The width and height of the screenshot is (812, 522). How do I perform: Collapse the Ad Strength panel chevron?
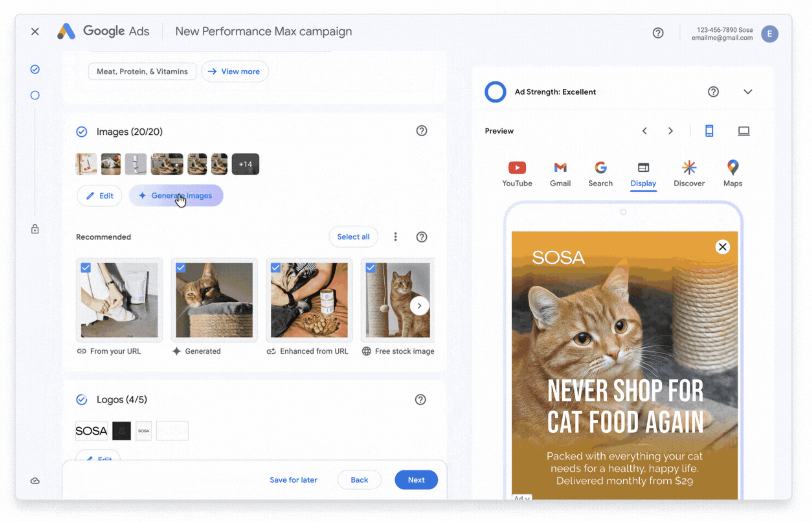coord(748,92)
